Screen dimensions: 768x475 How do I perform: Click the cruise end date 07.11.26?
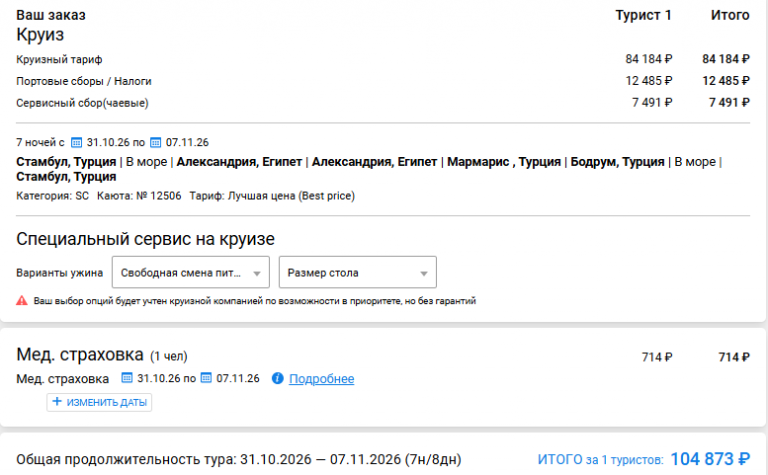pos(187,142)
